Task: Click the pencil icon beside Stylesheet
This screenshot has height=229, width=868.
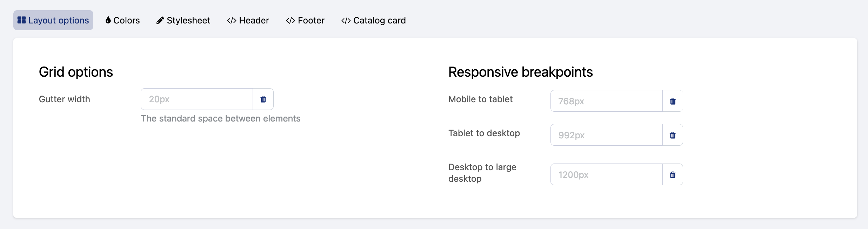Action: tap(160, 21)
